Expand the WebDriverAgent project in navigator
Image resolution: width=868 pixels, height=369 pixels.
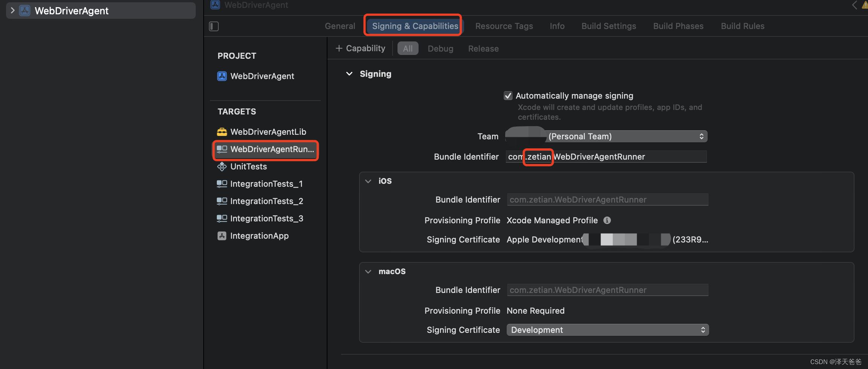12,11
